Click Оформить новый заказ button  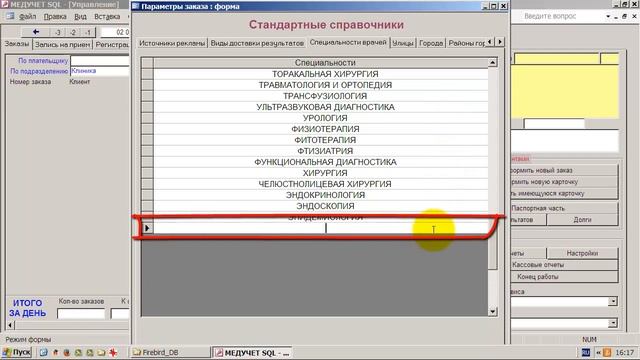coord(564,170)
